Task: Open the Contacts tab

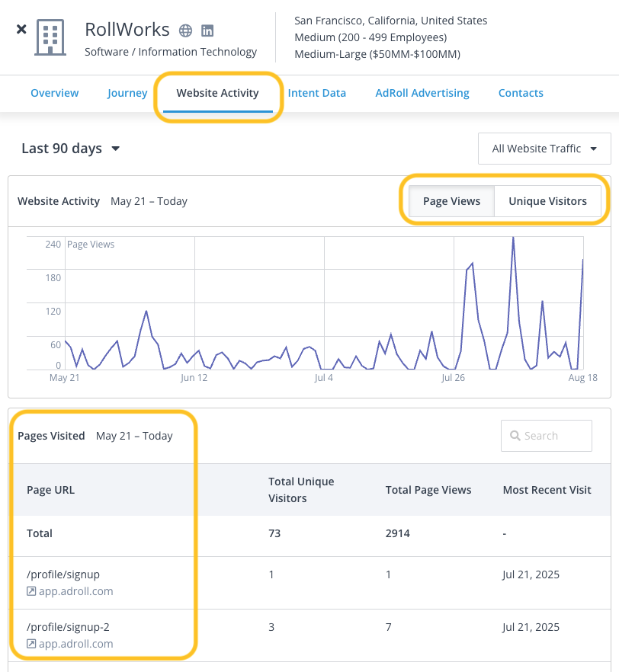Action: pos(521,92)
